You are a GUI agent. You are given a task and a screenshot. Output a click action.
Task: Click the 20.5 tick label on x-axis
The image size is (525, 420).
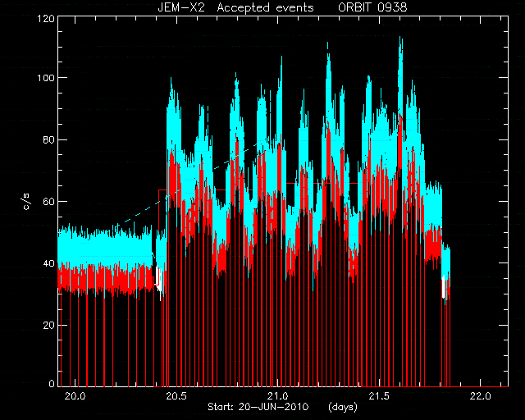tap(176, 396)
